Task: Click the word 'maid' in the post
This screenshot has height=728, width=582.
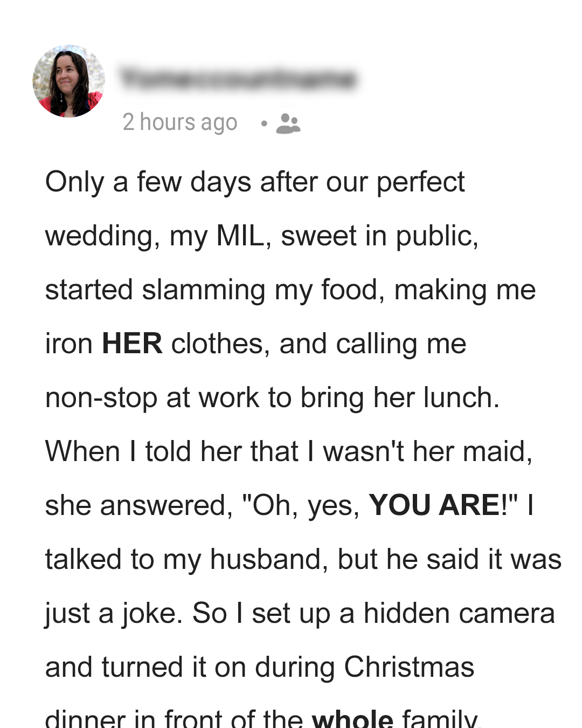Action: (496, 452)
